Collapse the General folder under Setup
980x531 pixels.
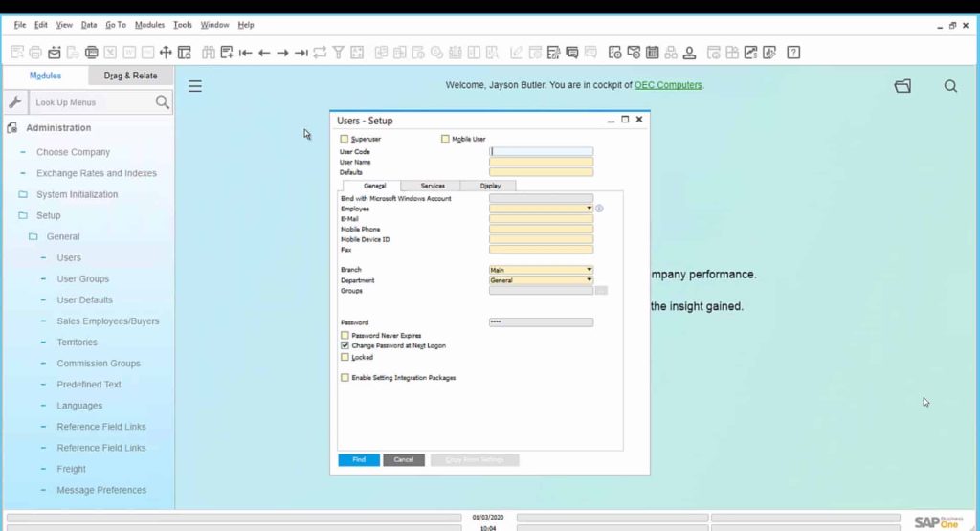pyautogui.click(x=33, y=236)
